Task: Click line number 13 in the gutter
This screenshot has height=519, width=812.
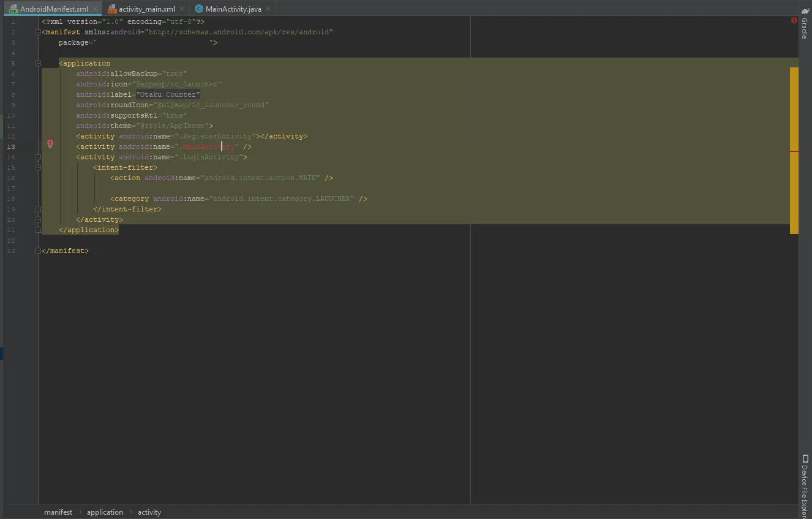Action: [x=11, y=147]
